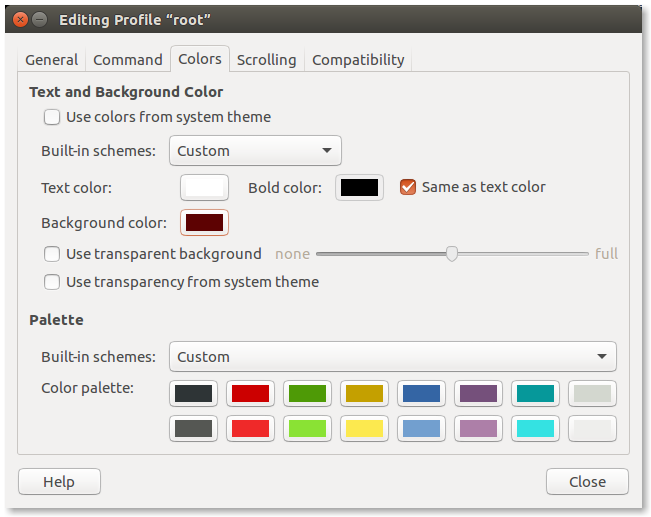Edit the dark red palette color
The height and width of the screenshot is (517, 651).
click(250, 393)
